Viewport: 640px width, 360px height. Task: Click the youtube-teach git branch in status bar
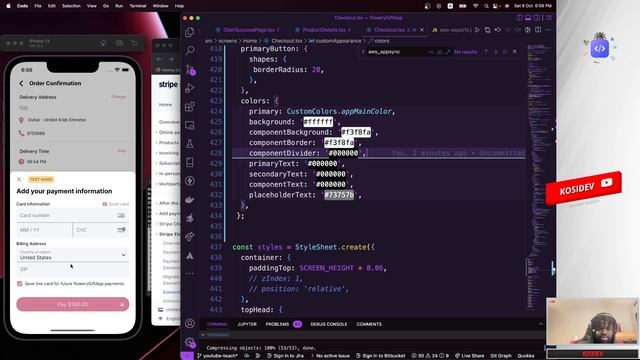[218, 356]
